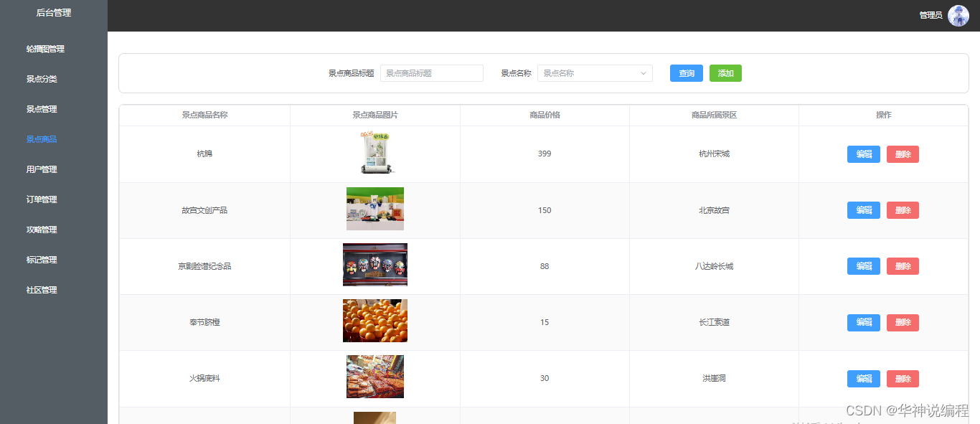This screenshot has width=980, height=424.
Task: Open 标记管理 in the sidebar
Action: point(42,260)
